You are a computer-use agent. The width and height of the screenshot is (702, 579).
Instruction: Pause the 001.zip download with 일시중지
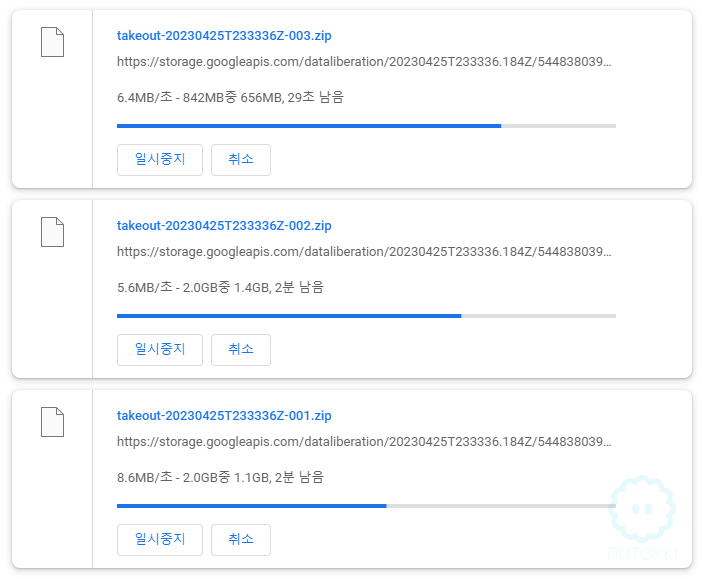[160, 540]
